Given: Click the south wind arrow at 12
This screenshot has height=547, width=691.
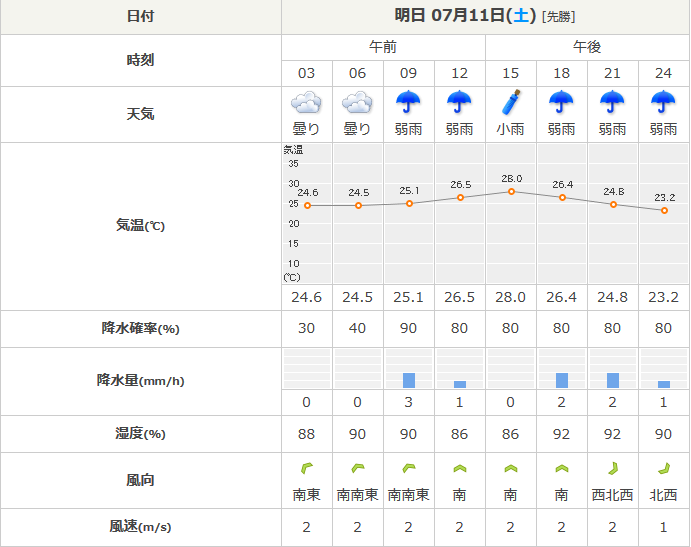Looking at the screenshot, I should [460, 469].
